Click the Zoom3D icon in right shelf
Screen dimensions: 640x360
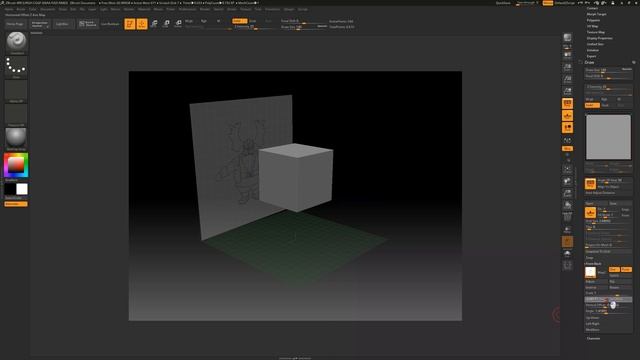567,193
